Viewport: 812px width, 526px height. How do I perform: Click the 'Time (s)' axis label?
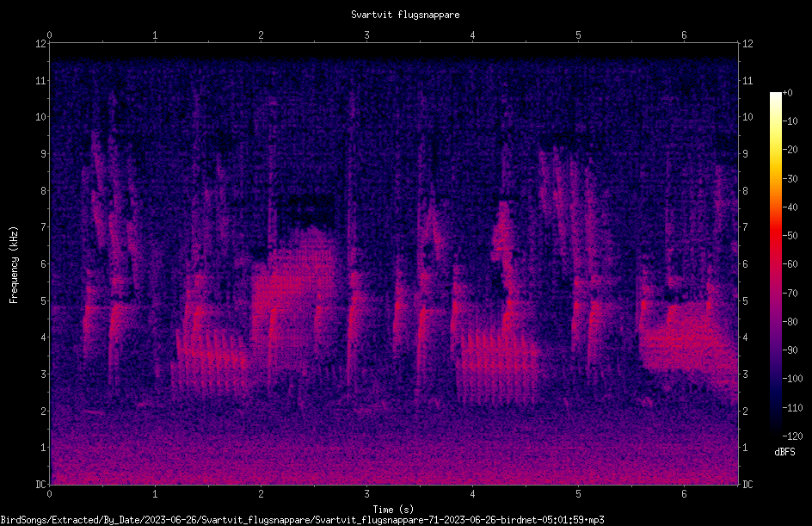(393, 510)
